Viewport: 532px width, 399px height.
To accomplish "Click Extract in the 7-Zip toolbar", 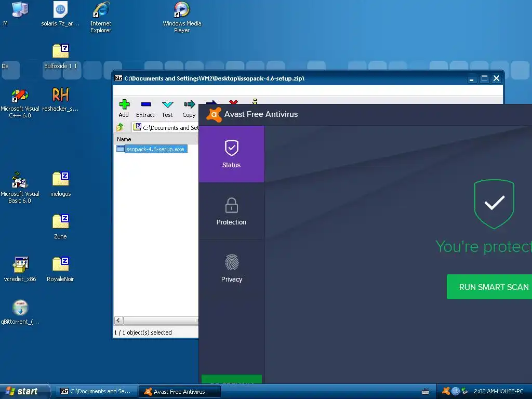I will [x=145, y=109].
